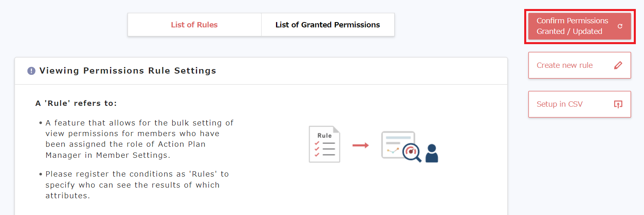Click the bullet text about registering conditions
644x215 pixels.
137,185
